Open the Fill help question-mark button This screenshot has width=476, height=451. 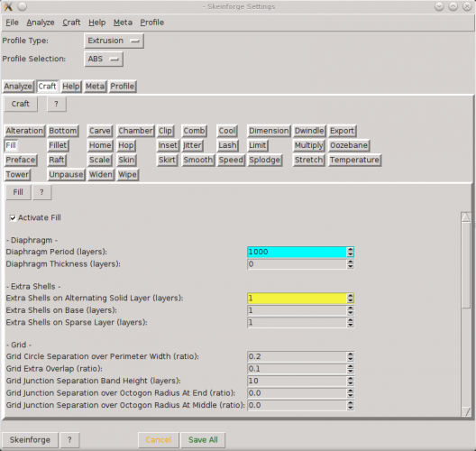41,192
